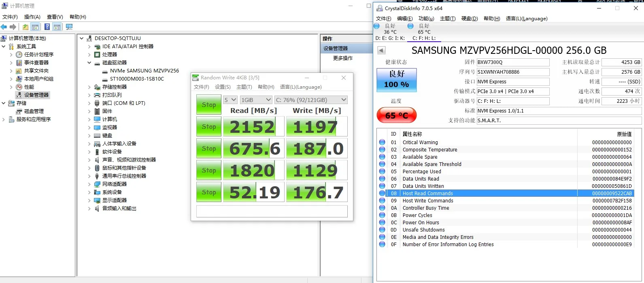Open the target drive C: 76% dropdown
The width and height of the screenshot is (644, 283).
[x=311, y=100]
